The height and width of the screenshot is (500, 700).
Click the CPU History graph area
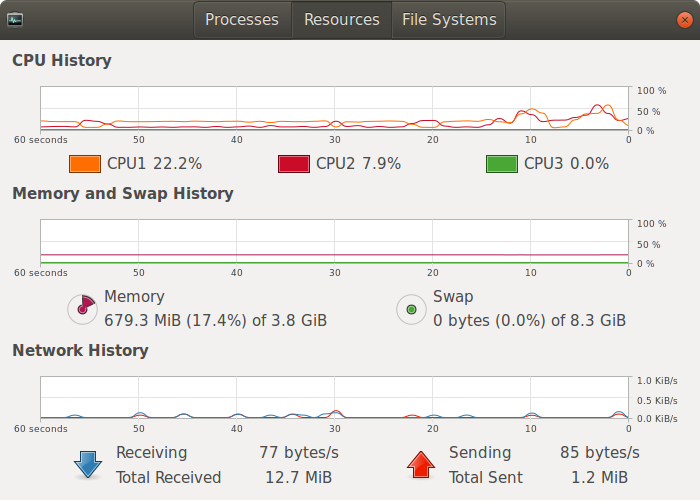tap(334, 108)
